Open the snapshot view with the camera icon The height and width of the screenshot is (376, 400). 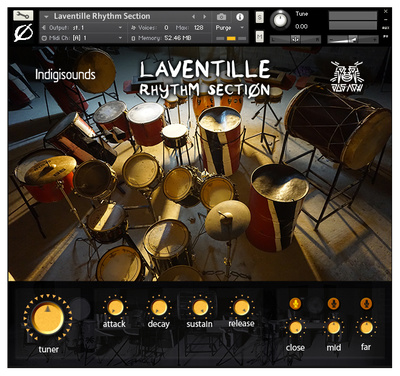click(221, 17)
